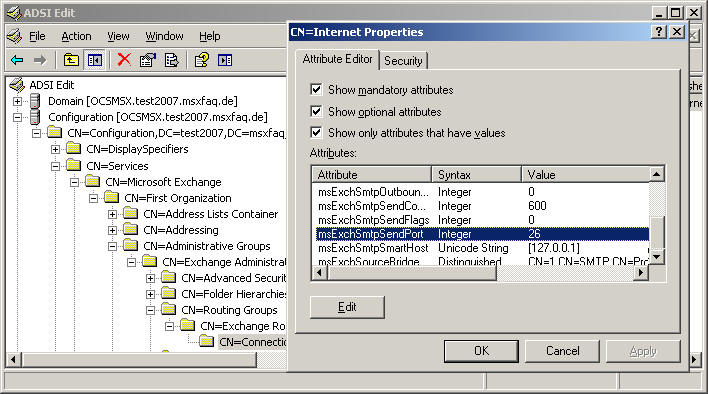This screenshot has width=708, height=394.
Task: Uncheck Show mandatory attributes
Action: [x=317, y=89]
